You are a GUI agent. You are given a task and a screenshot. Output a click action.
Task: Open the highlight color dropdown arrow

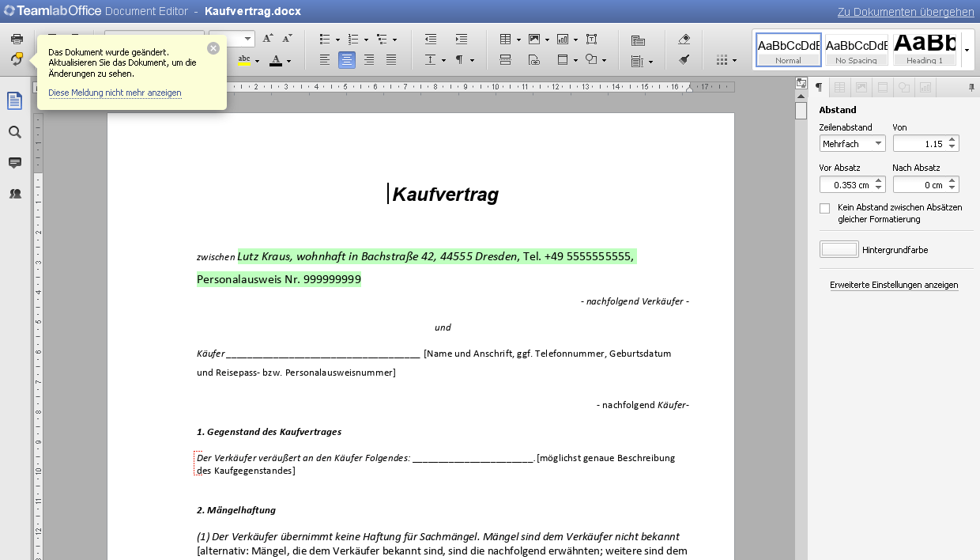(258, 61)
